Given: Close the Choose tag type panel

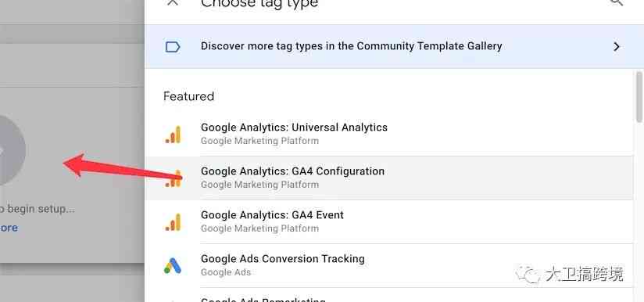Looking at the screenshot, I should pos(173,2).
